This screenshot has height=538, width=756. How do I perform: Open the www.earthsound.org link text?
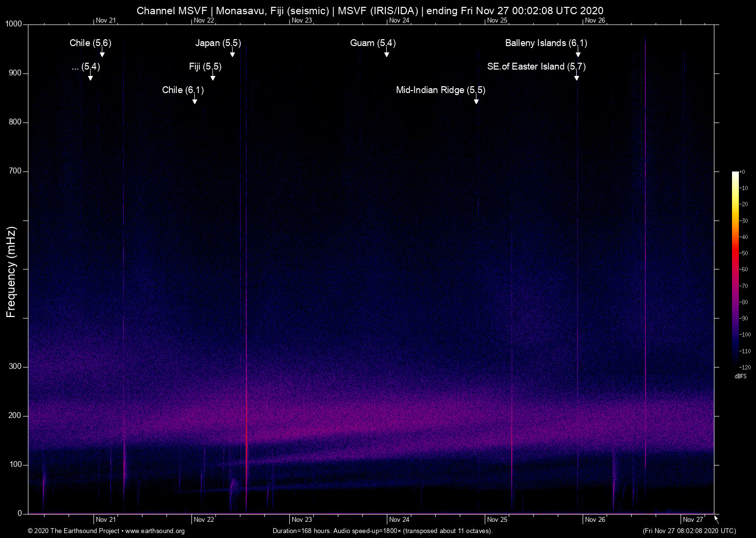click(x=155, y=531)
